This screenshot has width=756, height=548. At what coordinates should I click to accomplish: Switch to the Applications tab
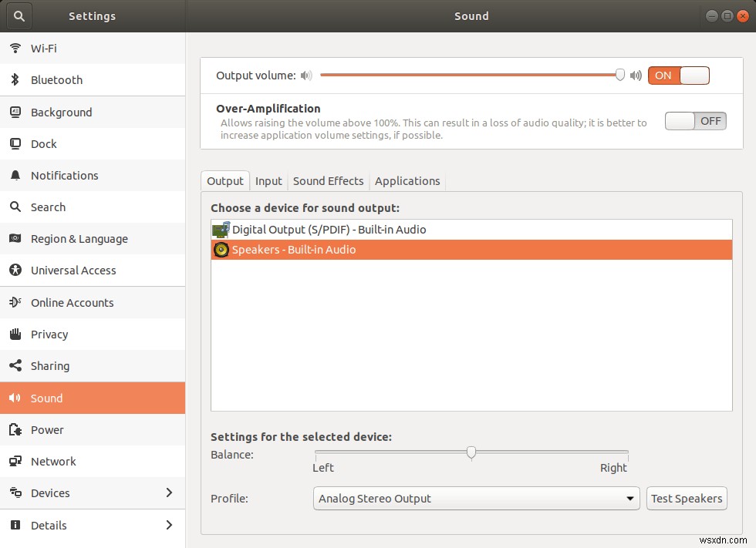pyautogui.click(x=407, y=181)
